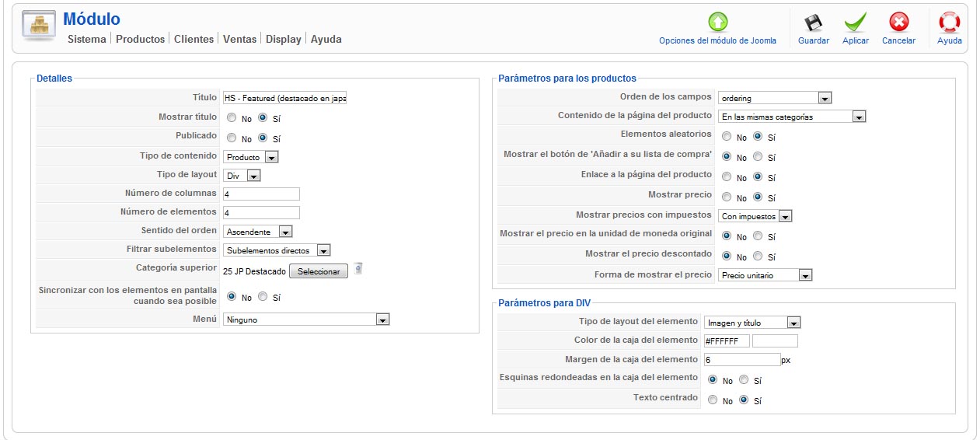Click the trash icon beside Seleccionar
Screen dimensions: 980x440
357,269
